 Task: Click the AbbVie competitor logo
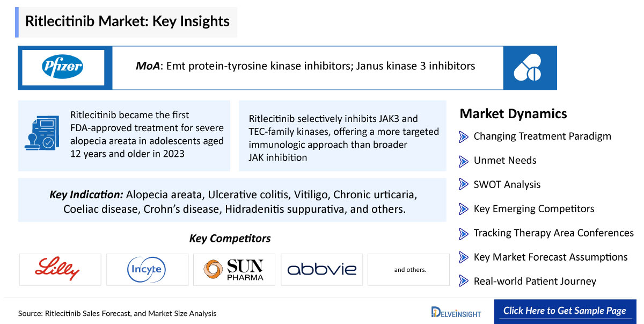[x=322, y=270]
